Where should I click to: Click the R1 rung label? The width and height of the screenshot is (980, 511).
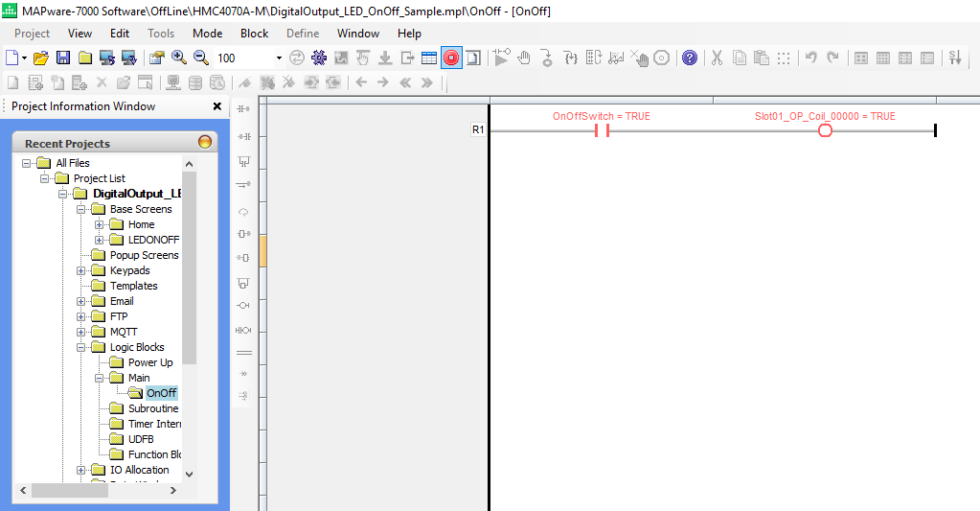[x=478, y=129]
